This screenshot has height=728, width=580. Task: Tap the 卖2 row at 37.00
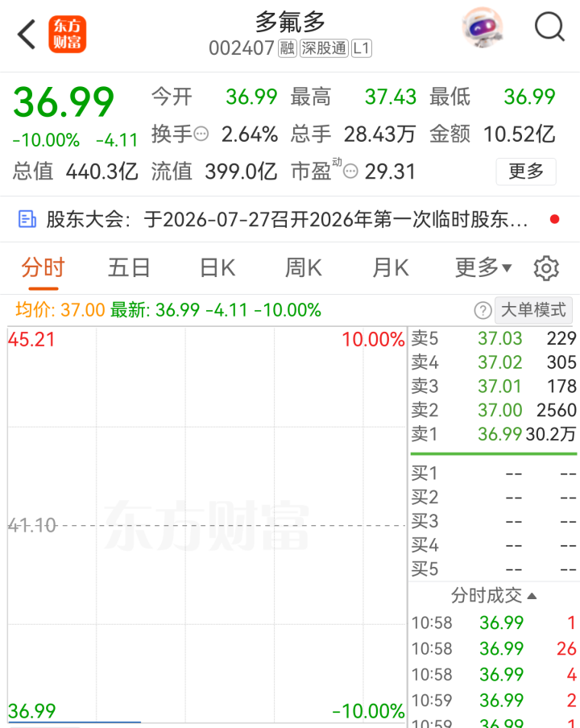(x=494, y=410)
